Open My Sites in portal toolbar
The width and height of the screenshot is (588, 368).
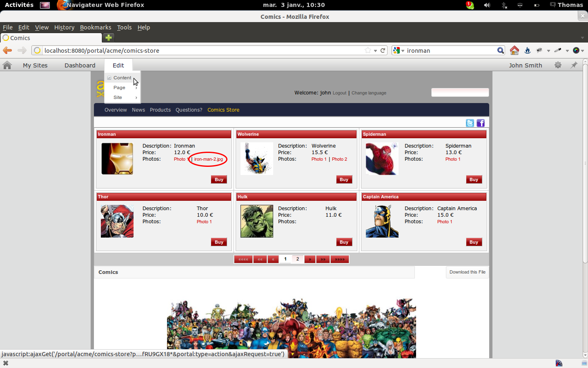(35, 65)
